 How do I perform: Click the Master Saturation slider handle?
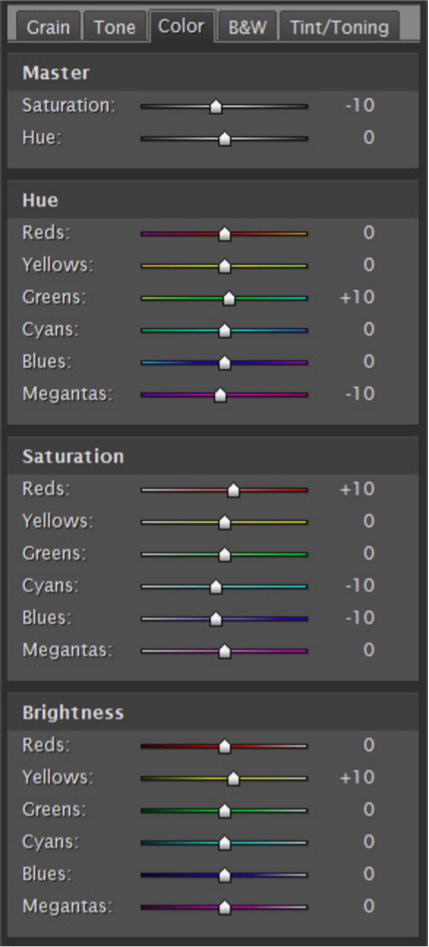click(x=216, y=108)
